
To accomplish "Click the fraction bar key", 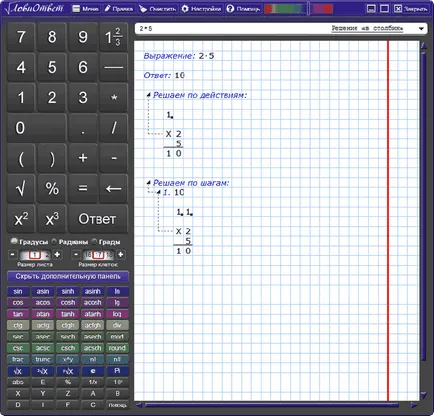I will [114, 67].
